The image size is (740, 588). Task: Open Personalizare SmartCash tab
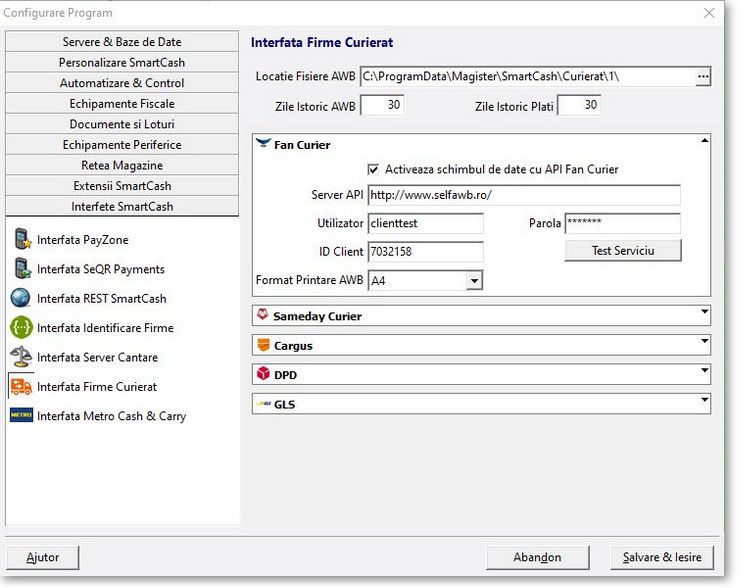122,62
